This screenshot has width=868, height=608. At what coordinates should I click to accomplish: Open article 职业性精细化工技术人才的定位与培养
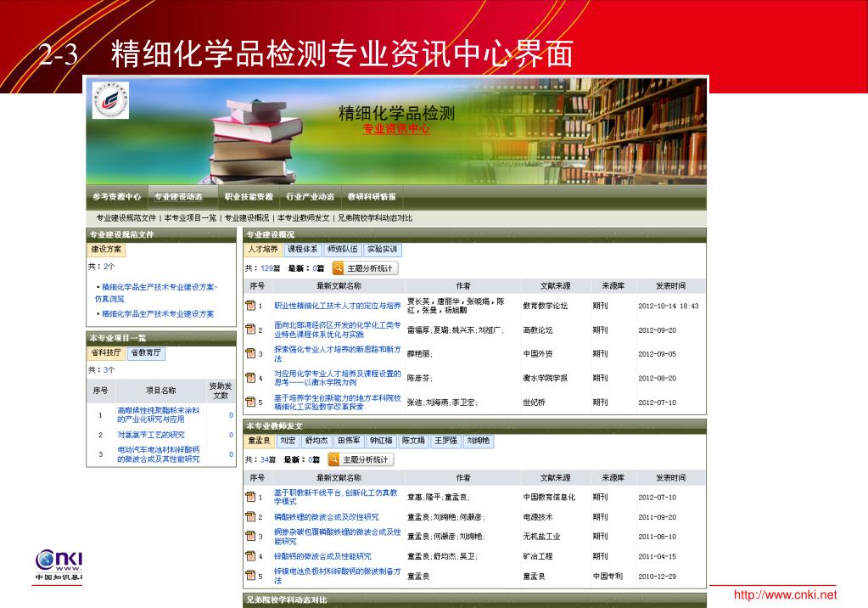coord(338,306)
